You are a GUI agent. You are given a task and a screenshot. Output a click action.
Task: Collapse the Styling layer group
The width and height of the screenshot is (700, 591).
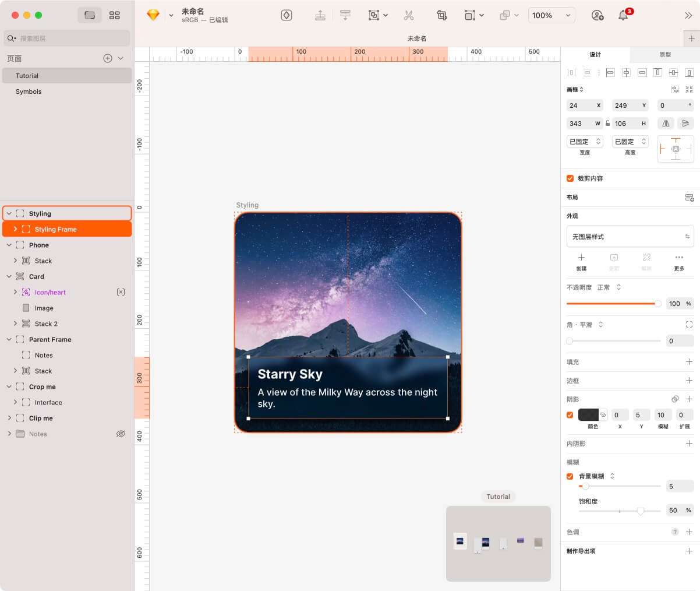tap(9, 213)
